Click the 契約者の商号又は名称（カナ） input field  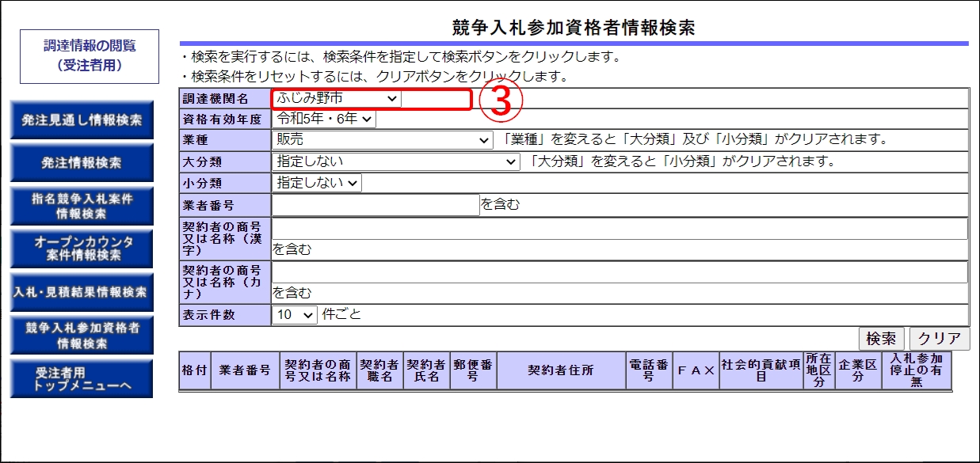[x=620, y=272]
